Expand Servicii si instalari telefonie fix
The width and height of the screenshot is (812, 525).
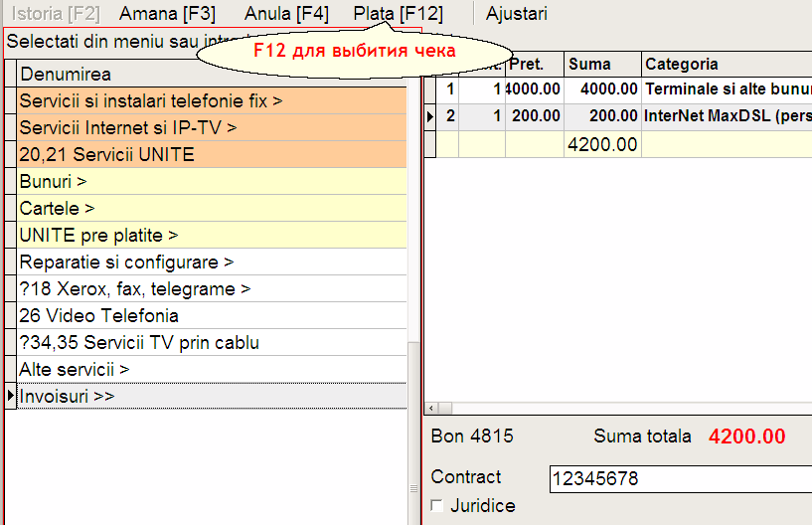tap(212, 100)
